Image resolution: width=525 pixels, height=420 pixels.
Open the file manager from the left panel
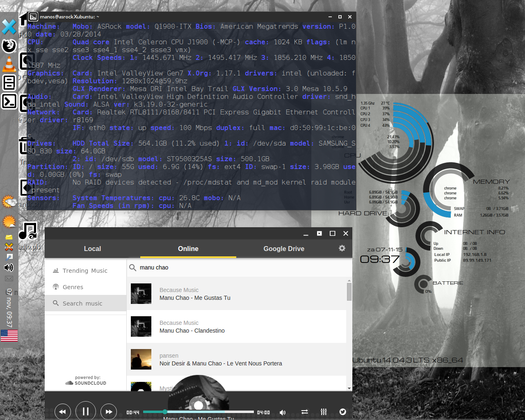point(9,82)
